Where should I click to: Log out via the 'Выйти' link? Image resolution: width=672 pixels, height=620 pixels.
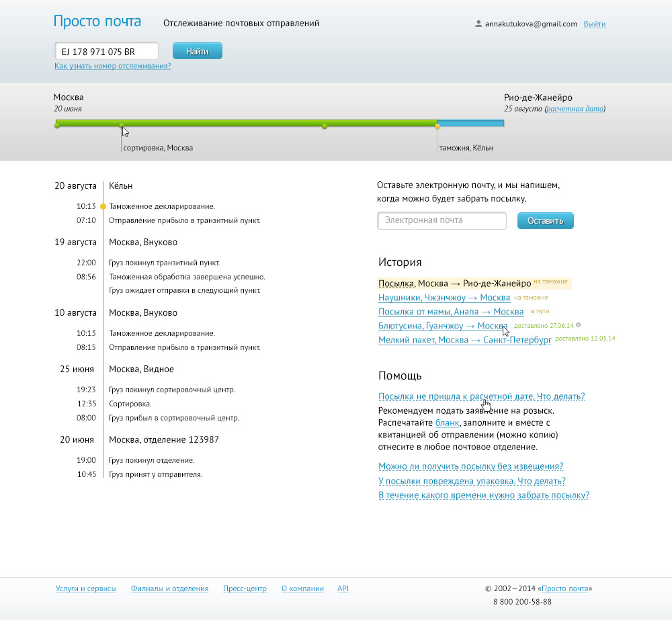coord(594,24)
